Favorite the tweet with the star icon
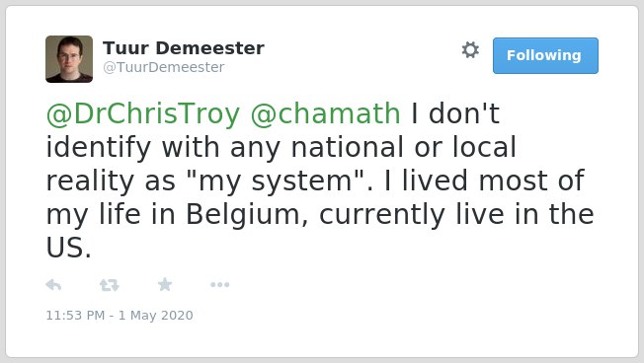Viewport: 644px width, 363px height. click(x=165, y=284)
